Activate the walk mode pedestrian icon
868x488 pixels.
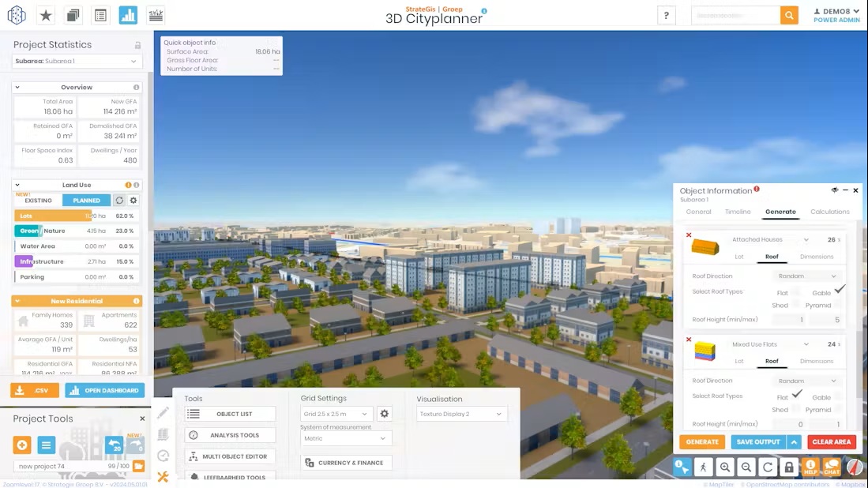click(x=703, y=467)
